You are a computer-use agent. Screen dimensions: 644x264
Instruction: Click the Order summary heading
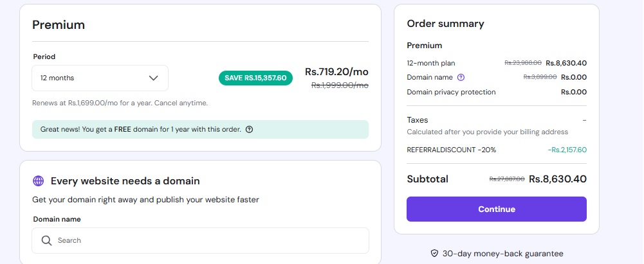tap(445, 24)
